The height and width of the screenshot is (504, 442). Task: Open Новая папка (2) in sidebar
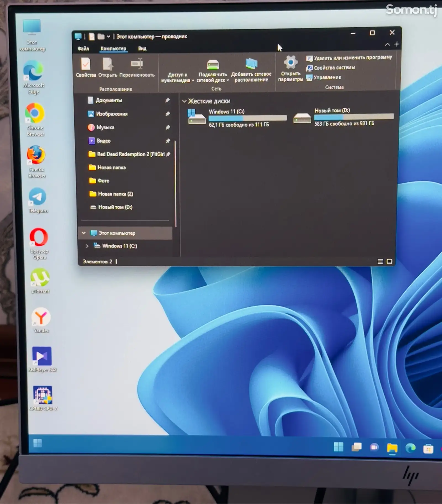pos(115,194)
